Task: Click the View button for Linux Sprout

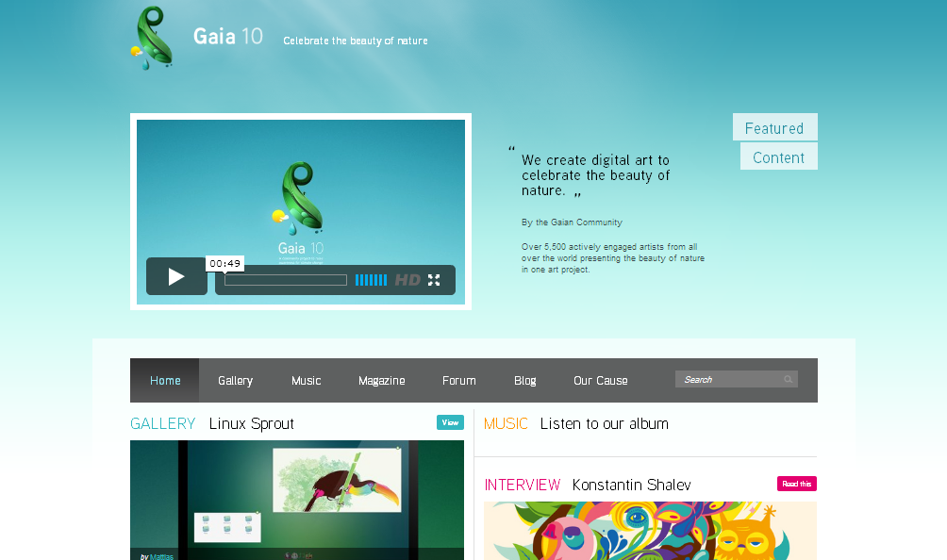Action: (x=450, y=422)
